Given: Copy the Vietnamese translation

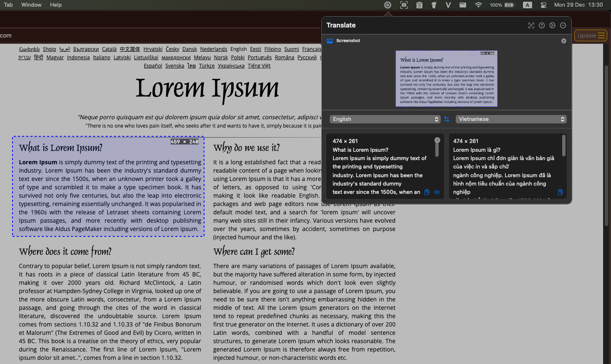Looking at the screenshot, I should (x=561, y=192).
